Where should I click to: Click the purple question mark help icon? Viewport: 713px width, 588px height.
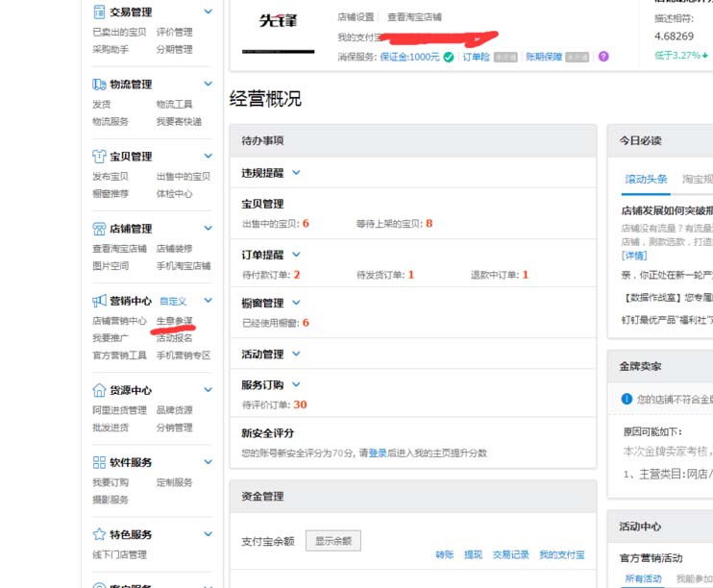603,57
